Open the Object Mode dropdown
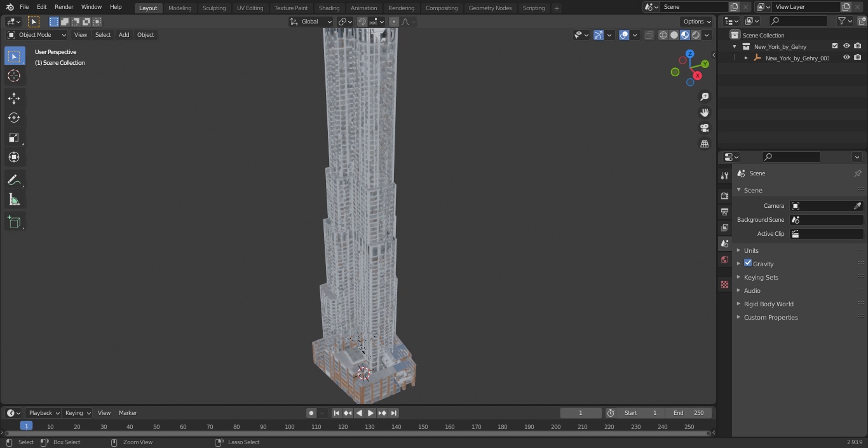This screenshot has height=448, width=868. (x=37, y=35)
